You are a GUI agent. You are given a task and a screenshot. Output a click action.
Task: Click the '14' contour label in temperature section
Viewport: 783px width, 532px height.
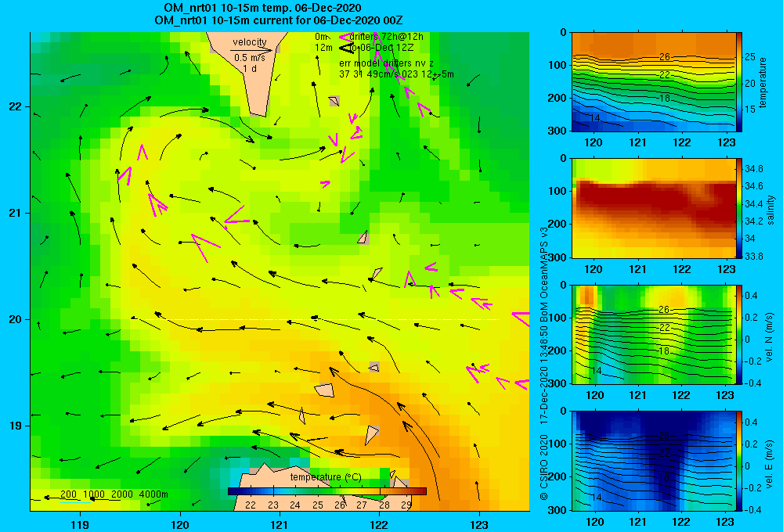click(x=595, y=118)
